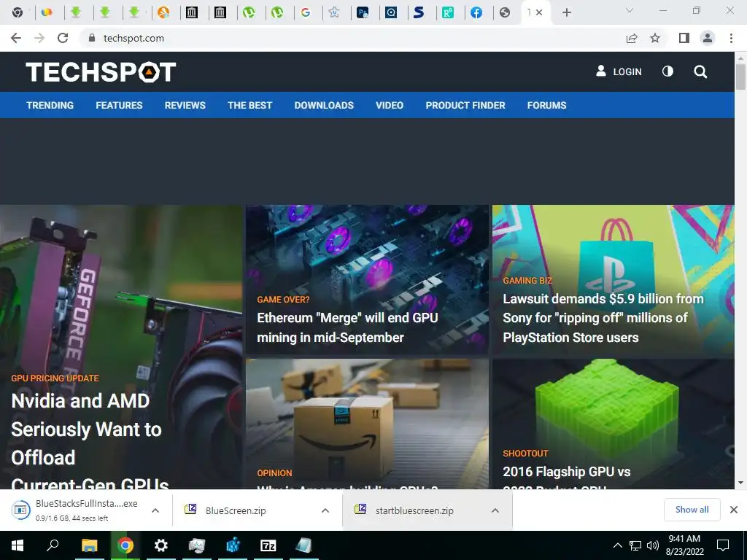747x560 pixels.
Task: Click the address bar URL field
Action: 352,38
